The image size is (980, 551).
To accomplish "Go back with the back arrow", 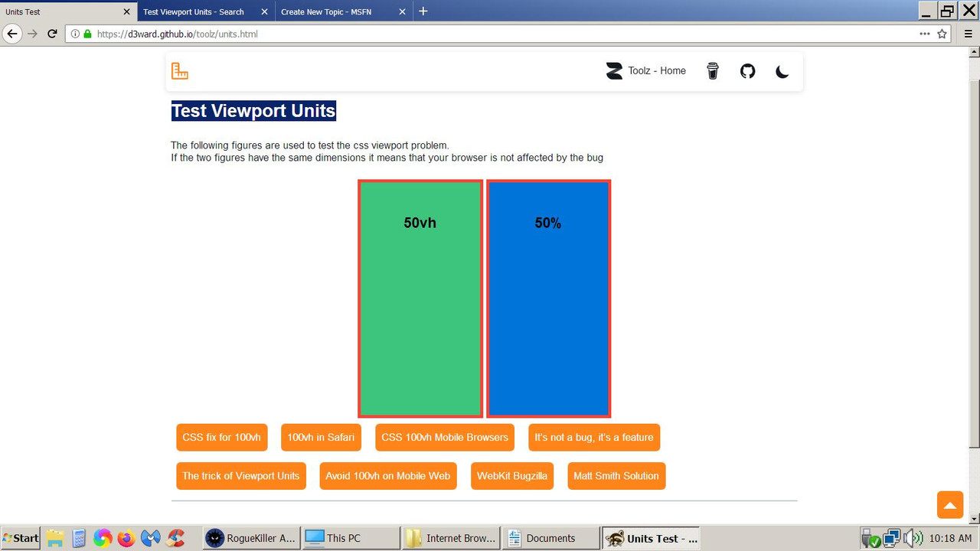I will (x=11, y=34).
